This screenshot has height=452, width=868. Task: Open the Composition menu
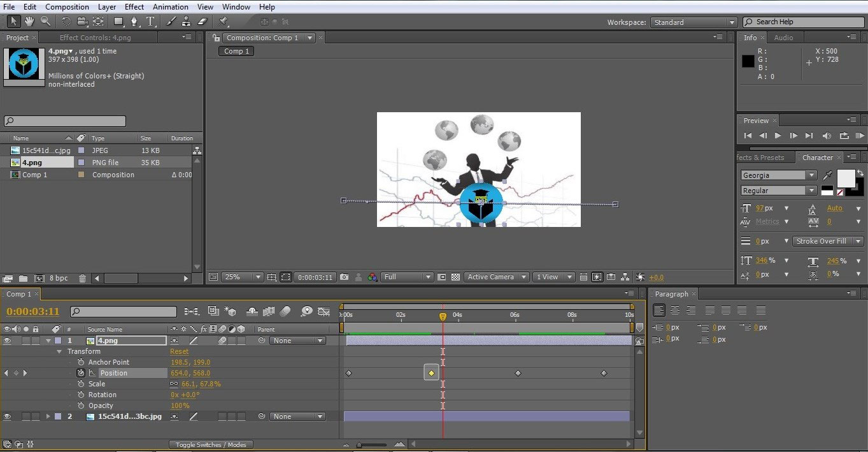(x=67, y=7)
